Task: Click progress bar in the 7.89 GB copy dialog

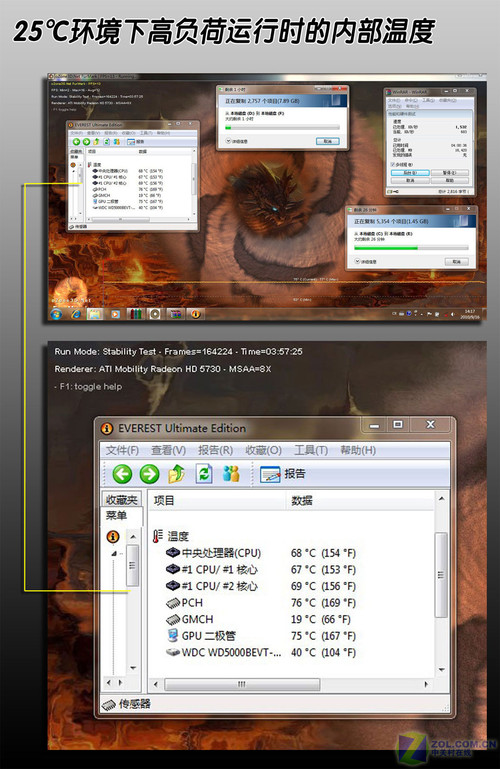Action: coord(282,128)
